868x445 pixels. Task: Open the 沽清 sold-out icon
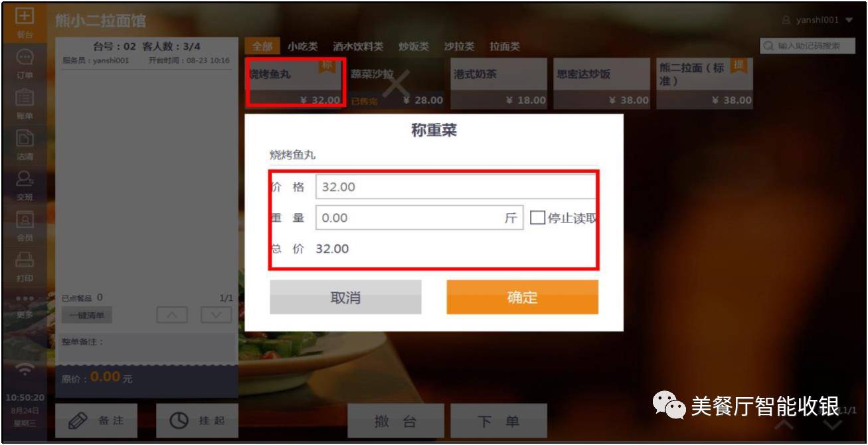(x=25, y=145)
